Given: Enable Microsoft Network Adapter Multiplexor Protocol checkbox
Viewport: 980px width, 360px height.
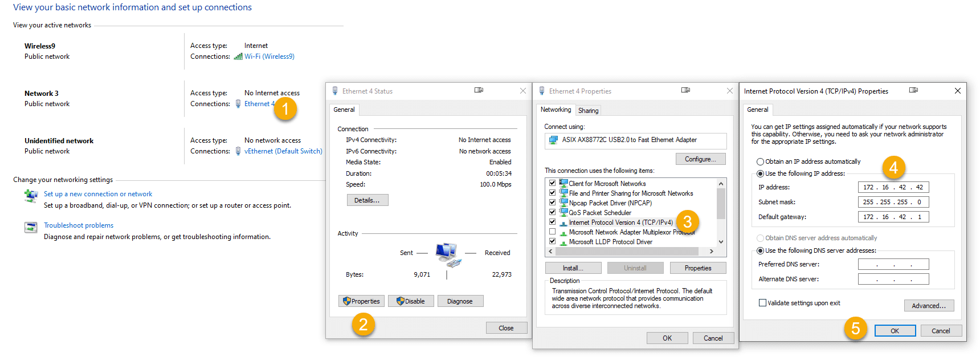Looking at the screenshot, I should click(x=552, y=232).
